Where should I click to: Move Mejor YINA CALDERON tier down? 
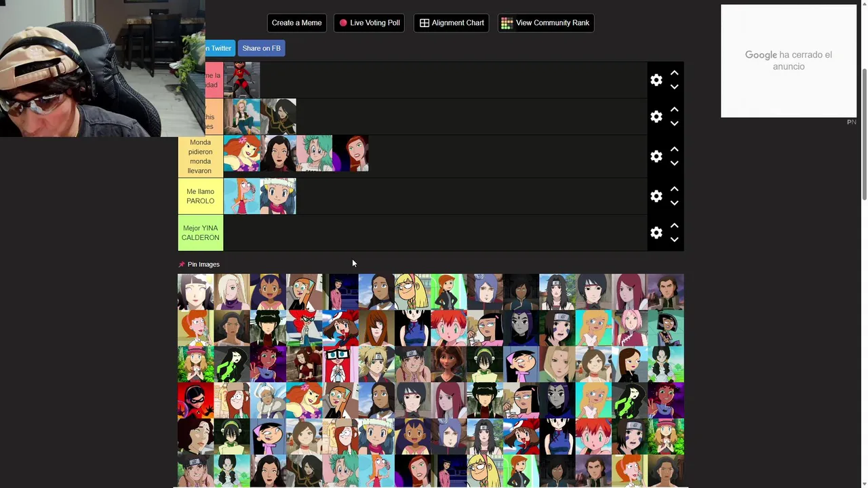[x=674, y=239]
